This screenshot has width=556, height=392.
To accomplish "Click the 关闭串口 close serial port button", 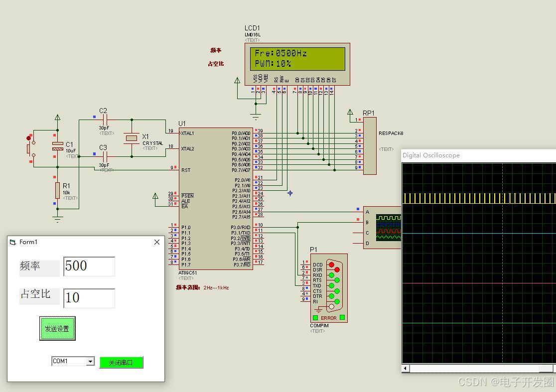I will [x=121, y=363].
